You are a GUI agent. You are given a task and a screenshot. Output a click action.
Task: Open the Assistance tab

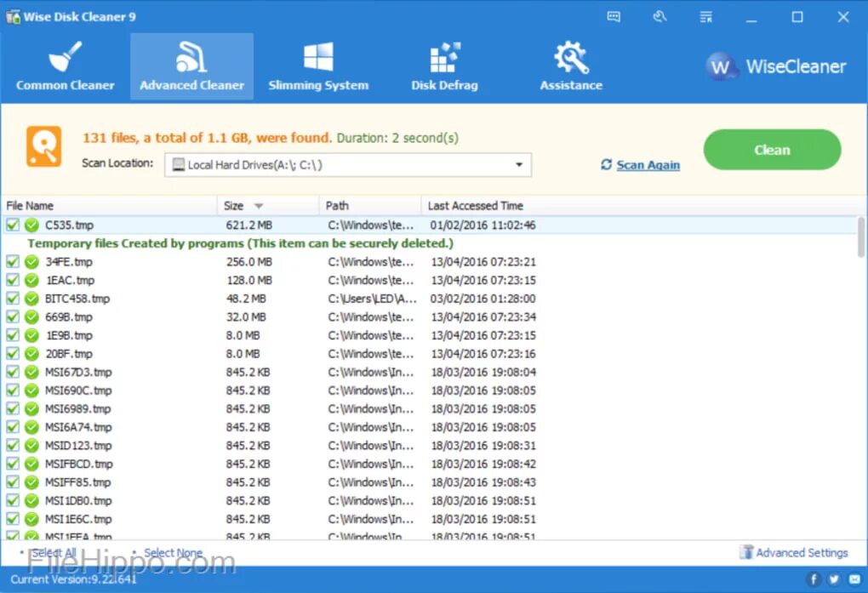pos(571,67)
